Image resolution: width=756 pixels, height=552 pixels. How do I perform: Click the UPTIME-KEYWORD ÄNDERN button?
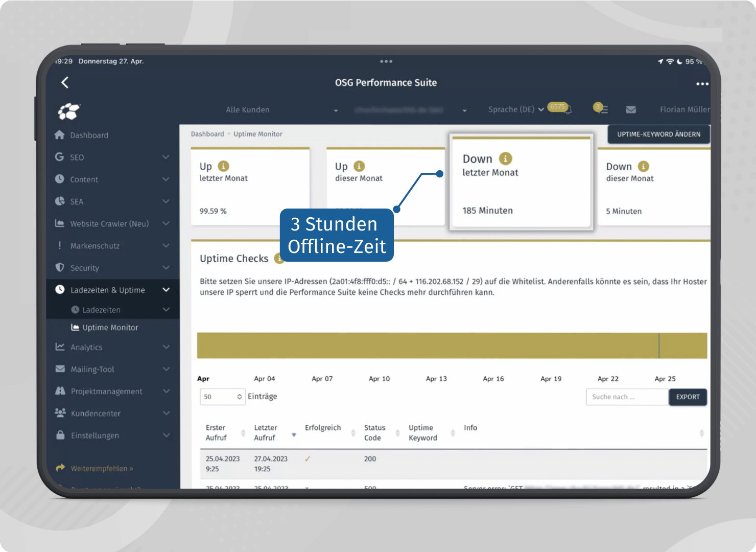[658, 134]
